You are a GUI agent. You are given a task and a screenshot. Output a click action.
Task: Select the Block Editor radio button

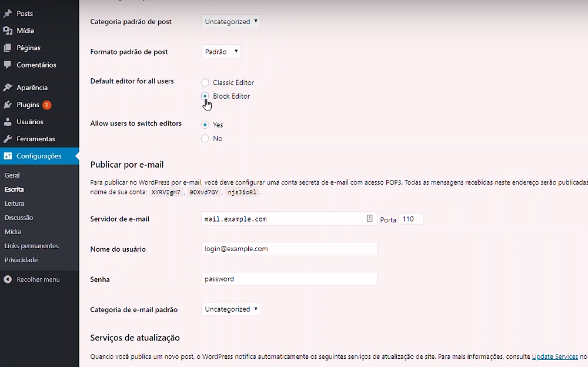[x=205, y=96]
